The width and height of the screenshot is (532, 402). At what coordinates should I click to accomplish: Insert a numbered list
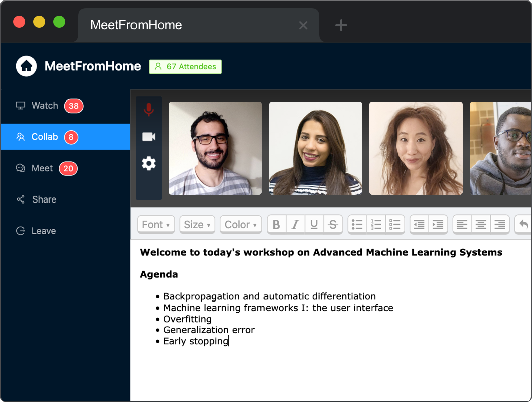pos(376,224)
